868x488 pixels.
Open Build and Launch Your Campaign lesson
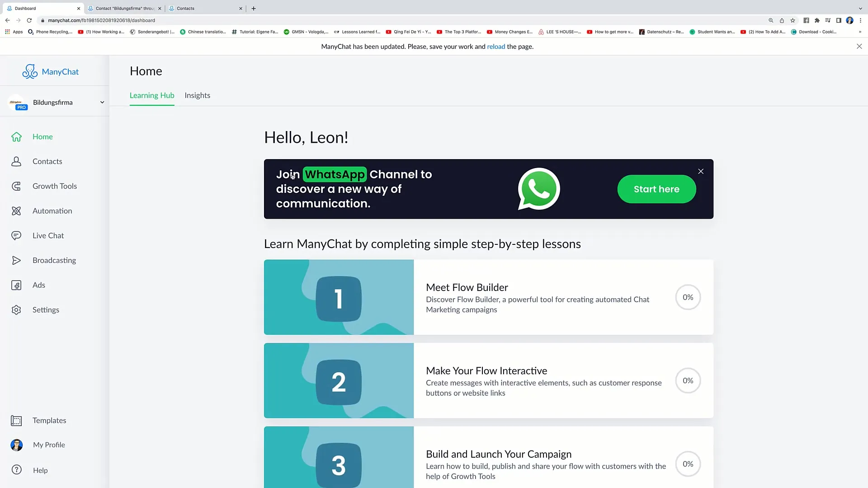[489, 457]
